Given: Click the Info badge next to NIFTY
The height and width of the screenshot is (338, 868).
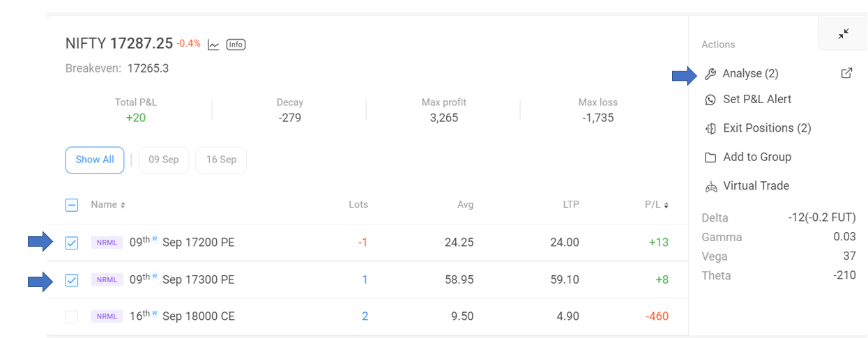Looking at the screenshot, I should [236, 45].
